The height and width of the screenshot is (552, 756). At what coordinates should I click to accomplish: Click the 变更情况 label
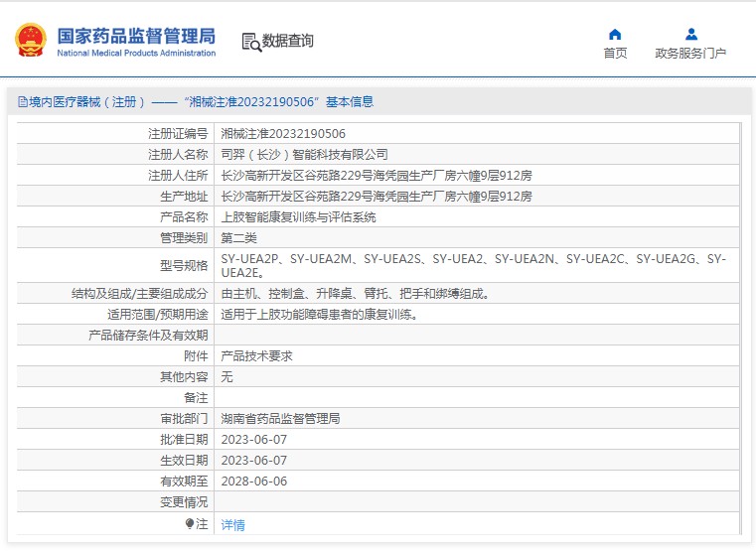point(184,502)
